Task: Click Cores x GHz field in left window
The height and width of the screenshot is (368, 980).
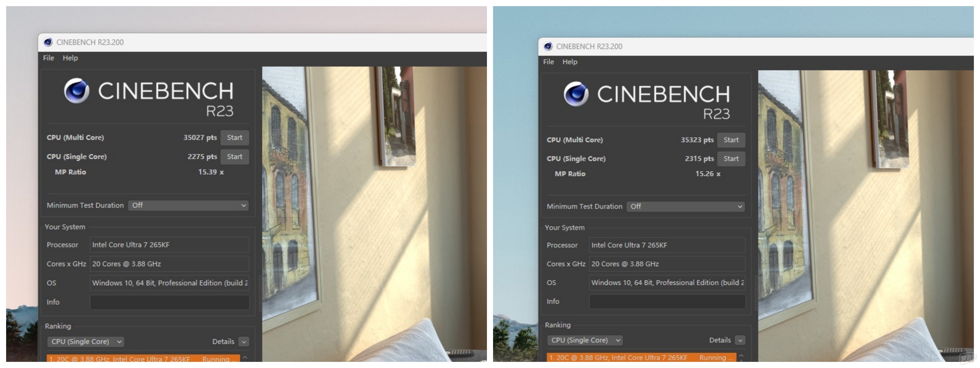Action: 170,264
